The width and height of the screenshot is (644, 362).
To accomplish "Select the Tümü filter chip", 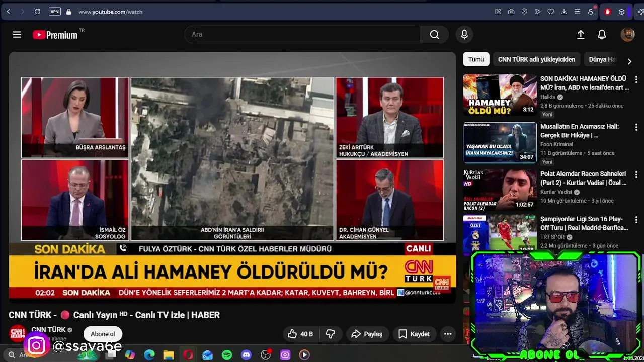I will [x=476, y=59].
